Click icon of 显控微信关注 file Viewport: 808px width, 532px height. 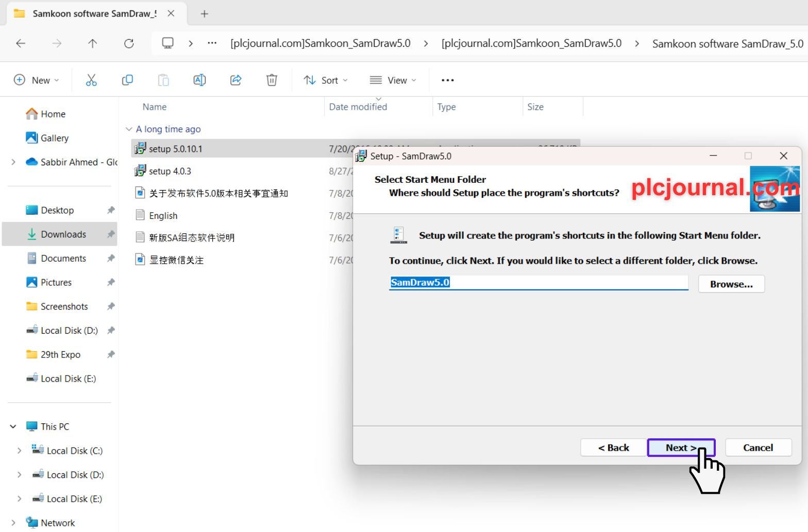[140, 259]
